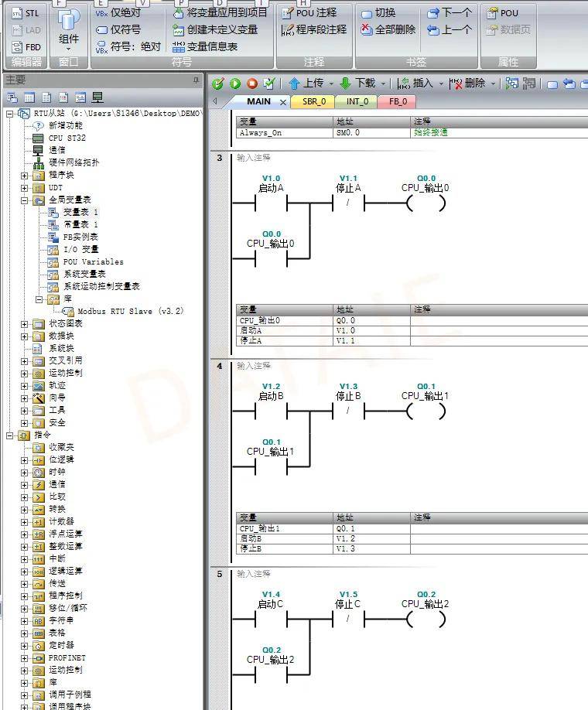Select the CPU_输出0 coil Q0.0
This screenshot has height=710, width=588.
point(426,203)
